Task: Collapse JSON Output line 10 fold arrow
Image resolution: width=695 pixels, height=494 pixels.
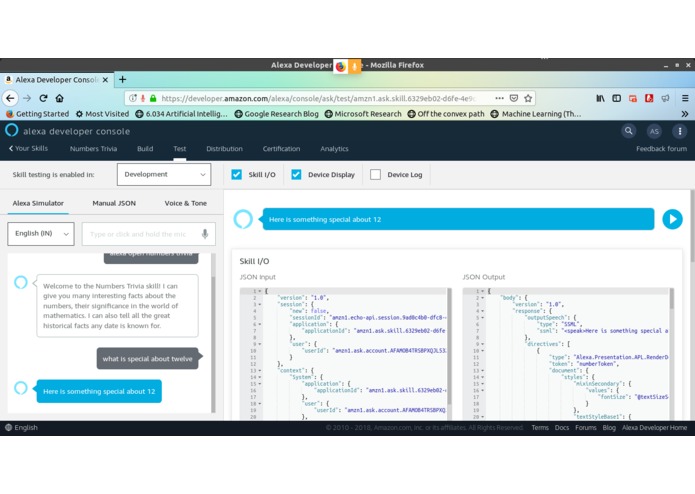Action: click(x=483, y=350)
